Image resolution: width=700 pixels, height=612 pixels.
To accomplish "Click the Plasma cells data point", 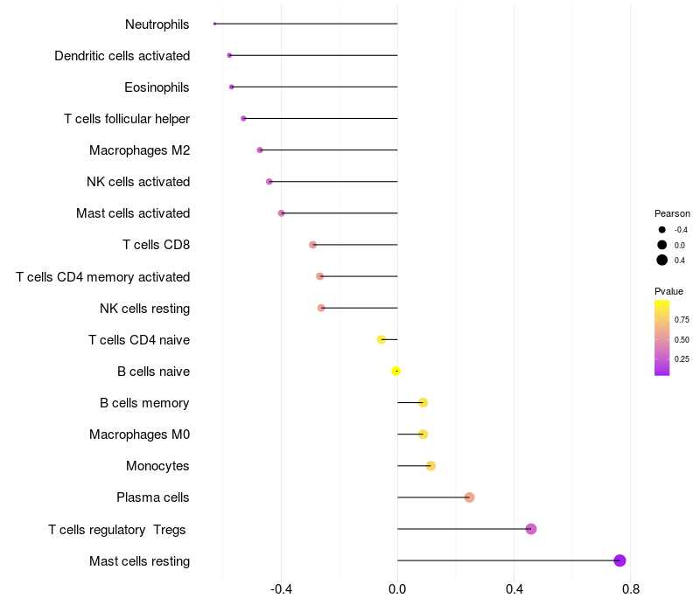I will pos(469,497).
